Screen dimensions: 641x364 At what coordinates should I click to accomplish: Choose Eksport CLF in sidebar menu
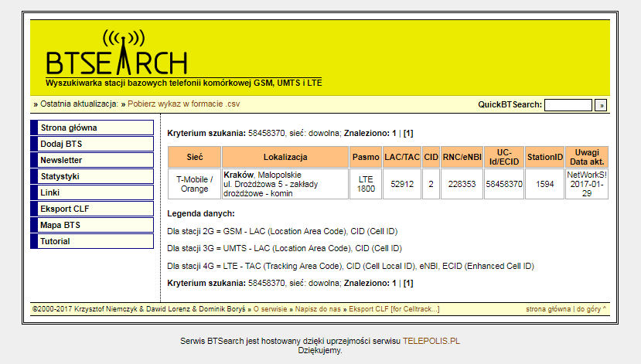pyautogui.click(x=92, y=209)
